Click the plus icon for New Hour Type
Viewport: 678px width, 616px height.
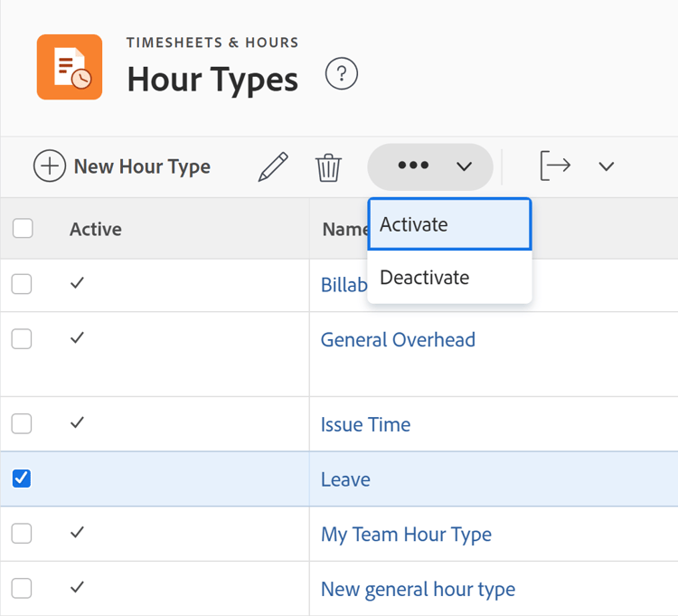coord(50,166)
